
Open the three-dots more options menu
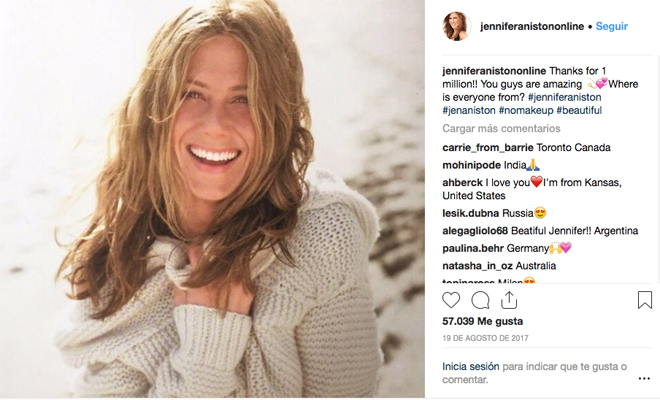[x=644, y=378]
